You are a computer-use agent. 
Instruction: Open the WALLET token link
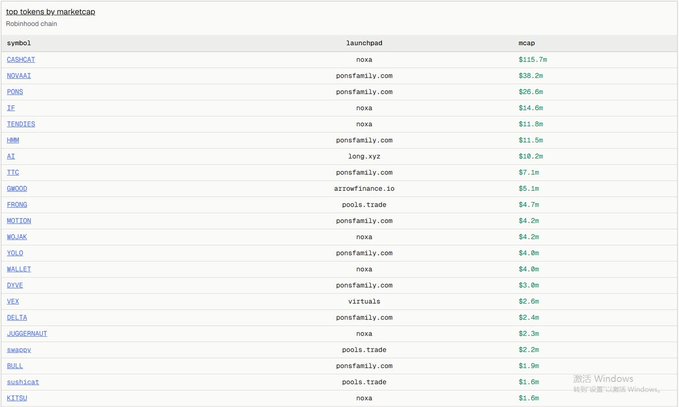(19, 269)
